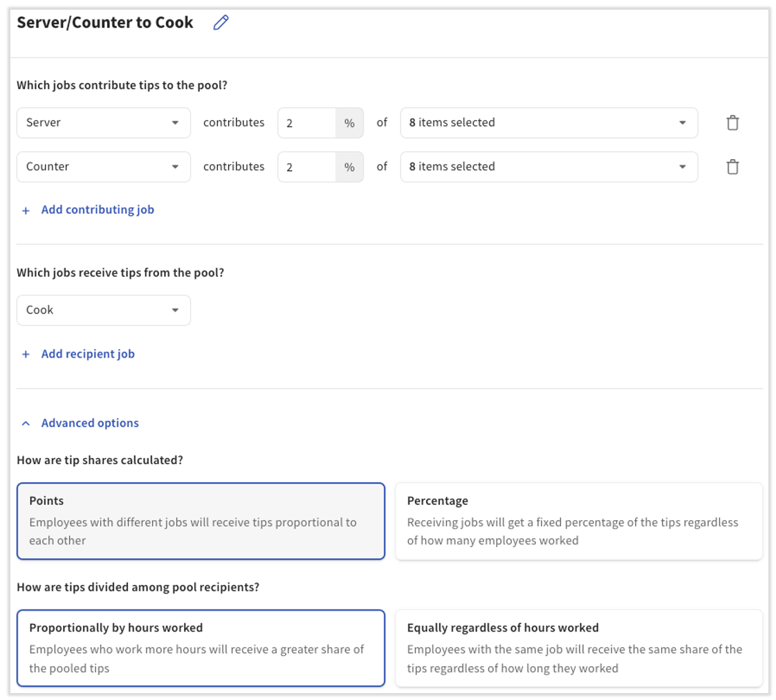776x700 pixels.
Task: Open the Server job dropdown
Action: click(104, 123)
